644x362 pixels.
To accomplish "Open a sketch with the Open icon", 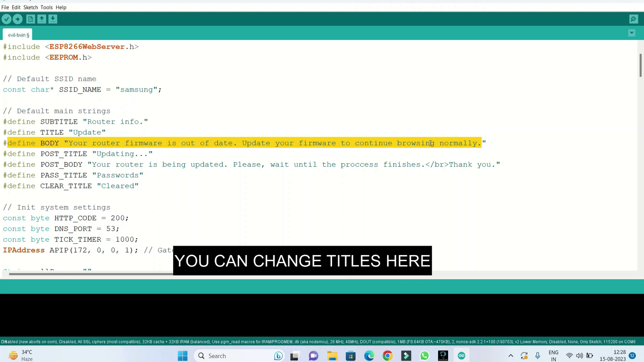I will click(x=42, y=19).
